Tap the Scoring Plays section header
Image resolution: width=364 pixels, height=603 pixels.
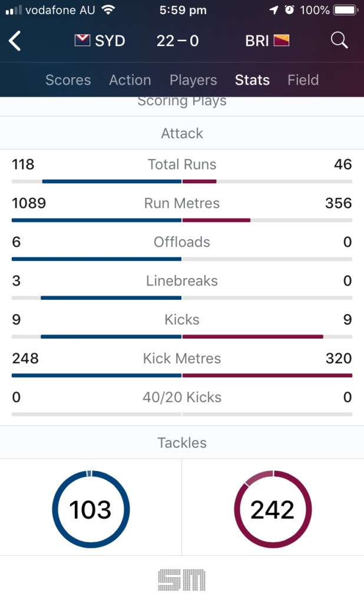point(182,102)
